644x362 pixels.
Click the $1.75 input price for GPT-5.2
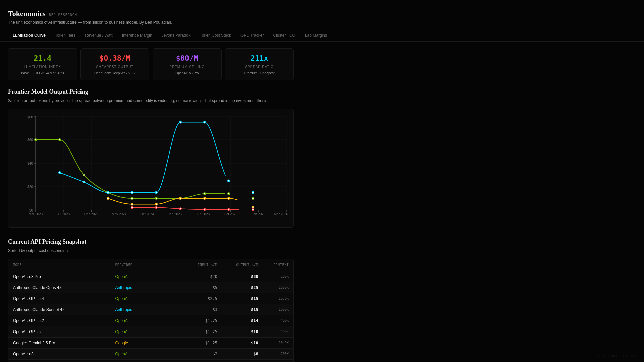point(211,321)
